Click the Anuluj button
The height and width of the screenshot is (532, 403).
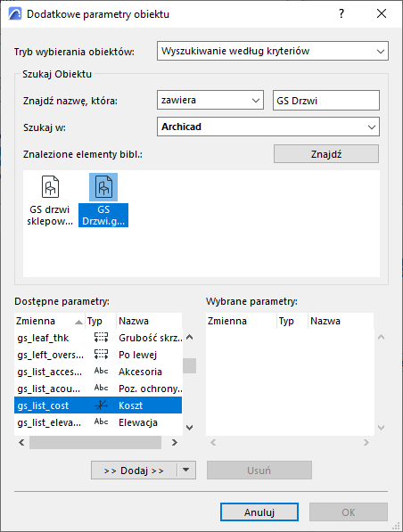(259, 512)
